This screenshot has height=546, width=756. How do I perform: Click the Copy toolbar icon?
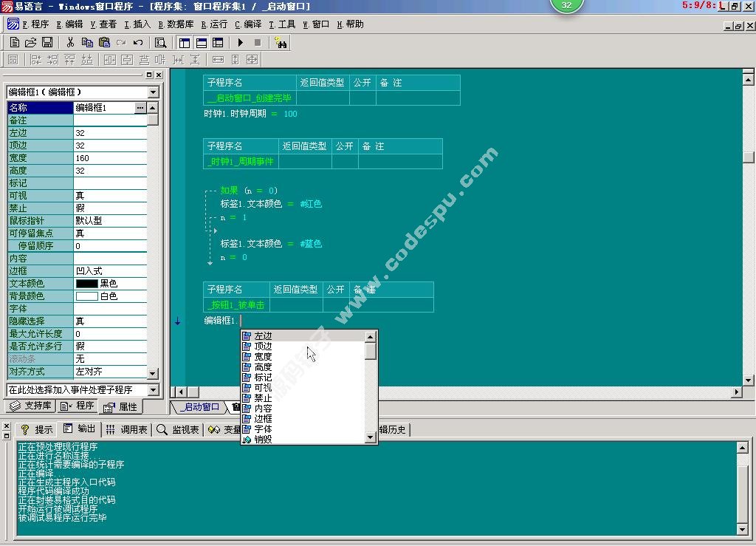87,42
